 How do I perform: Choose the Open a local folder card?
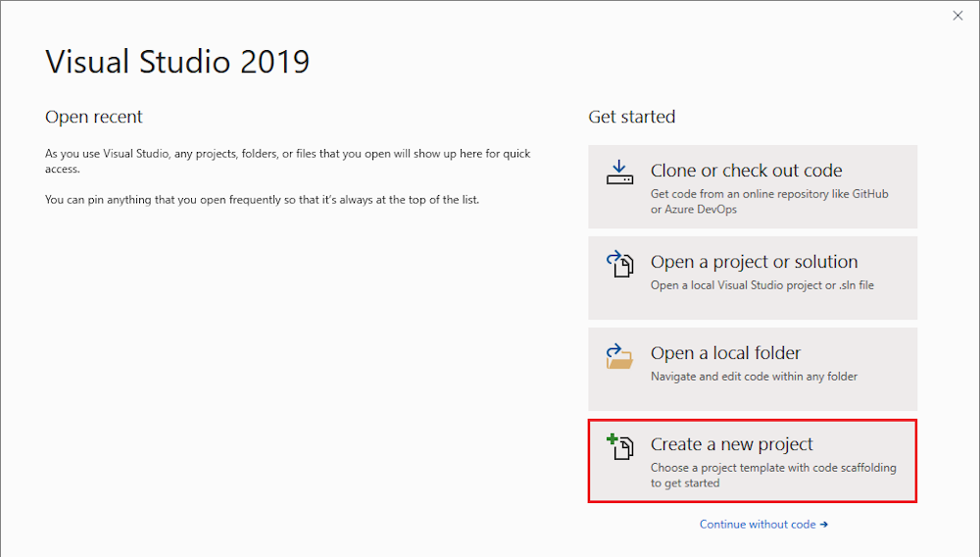753,370
